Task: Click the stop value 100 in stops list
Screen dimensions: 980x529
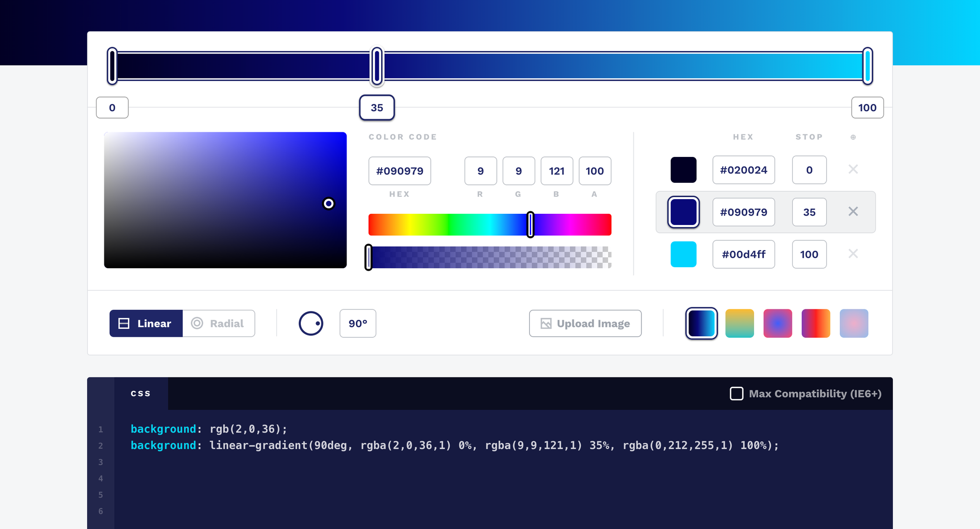Action: (x=809, y=254)
